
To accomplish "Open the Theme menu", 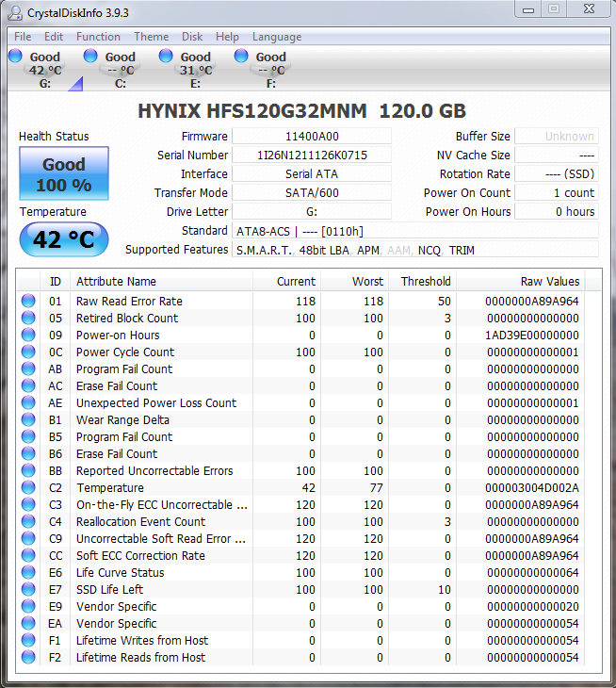I will pyautogui.click(x=151, y=37).
